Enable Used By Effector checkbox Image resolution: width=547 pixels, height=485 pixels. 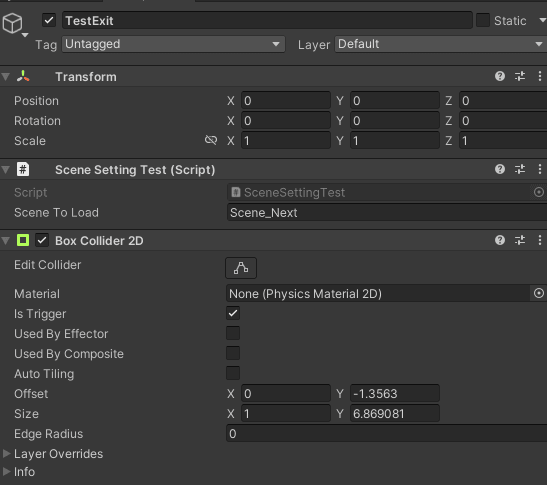[233, 333]
